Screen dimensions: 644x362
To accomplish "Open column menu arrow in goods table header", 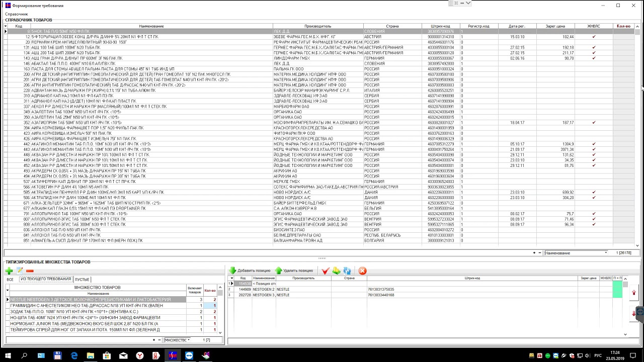I will coord(5,26).
